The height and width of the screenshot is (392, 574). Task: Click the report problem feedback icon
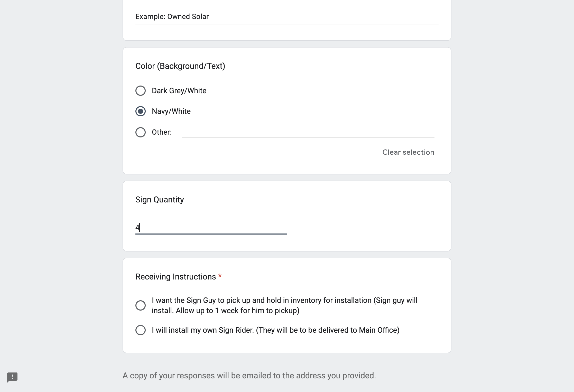pos(12,377)
